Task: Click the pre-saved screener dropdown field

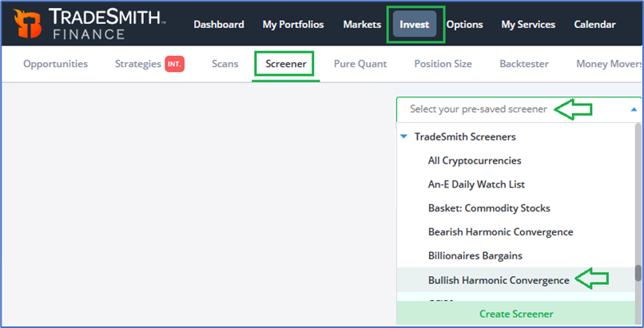Action: 519,109
